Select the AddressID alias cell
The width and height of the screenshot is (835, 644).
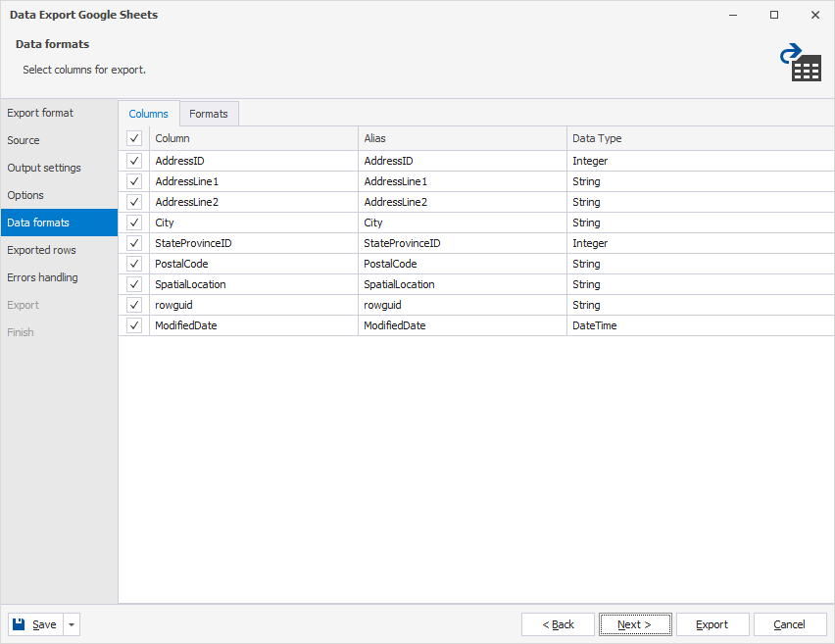click(463, 161)
